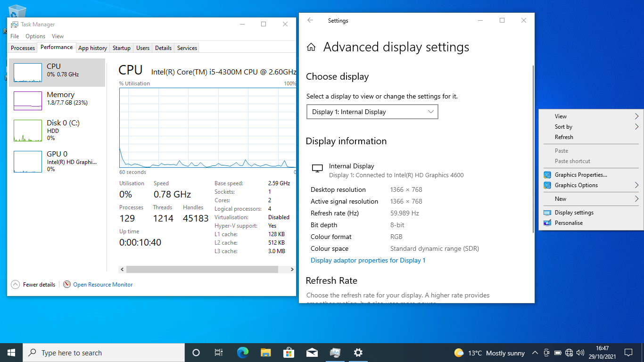This screenshot has height=362, width=644.
Task: Open the View menu in Task Manager
Action: click(x=58, y=36)
